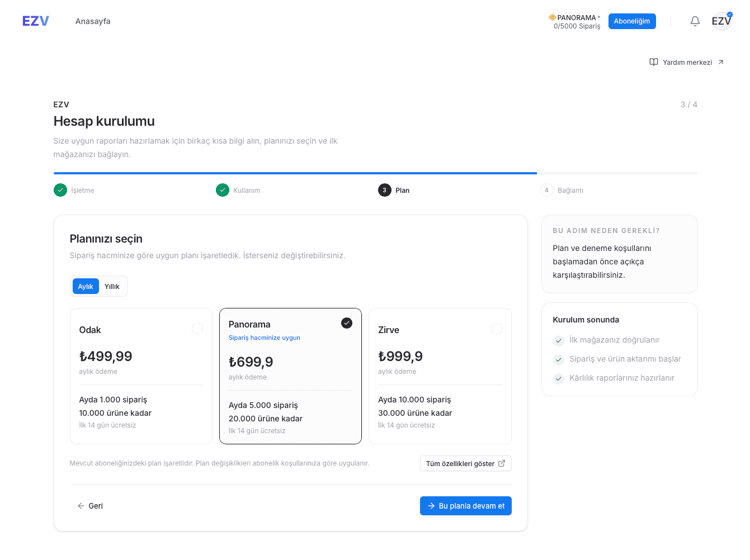Image resolution: width=750 pixels, height=560 pixels.
Task: Click the Yardım merkezi book icon
Action: pyautogui.click(x=654, y=62)
